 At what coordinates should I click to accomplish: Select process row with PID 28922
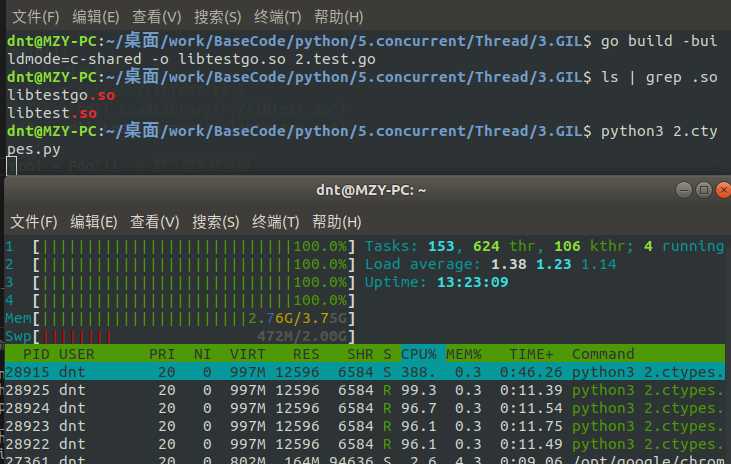(365, 444)
